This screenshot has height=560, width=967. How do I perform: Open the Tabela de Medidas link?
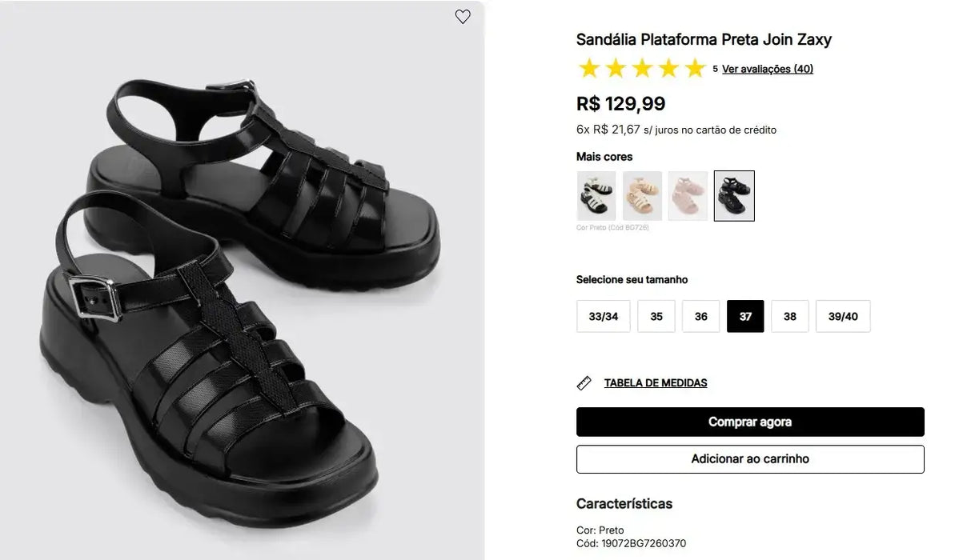click(x=656, y=383)
